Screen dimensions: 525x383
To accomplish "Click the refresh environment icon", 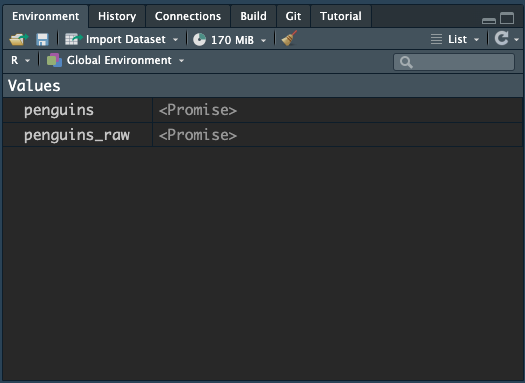I will (502, 38).
